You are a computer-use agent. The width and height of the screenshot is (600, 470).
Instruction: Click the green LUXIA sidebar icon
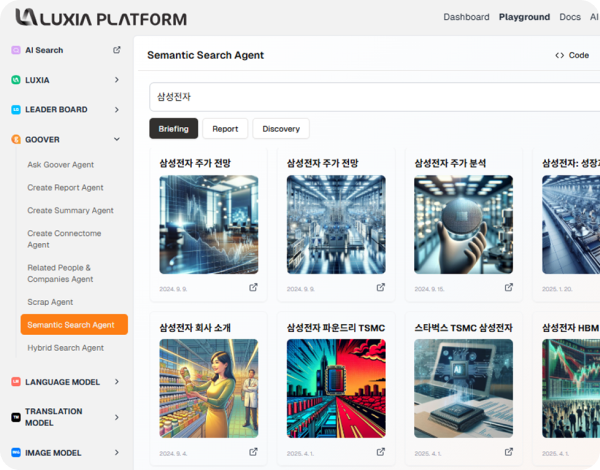pos(16,80)
